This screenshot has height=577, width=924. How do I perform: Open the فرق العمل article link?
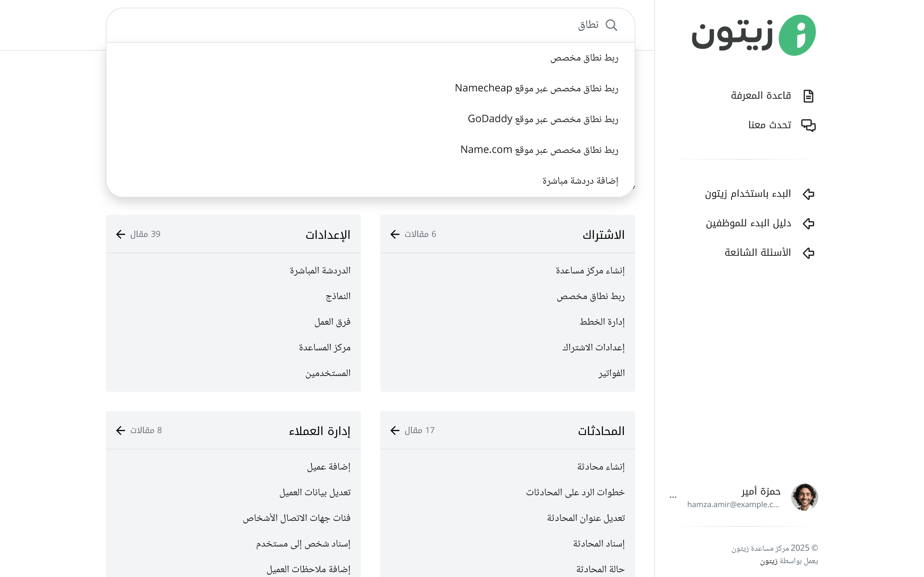332,322
